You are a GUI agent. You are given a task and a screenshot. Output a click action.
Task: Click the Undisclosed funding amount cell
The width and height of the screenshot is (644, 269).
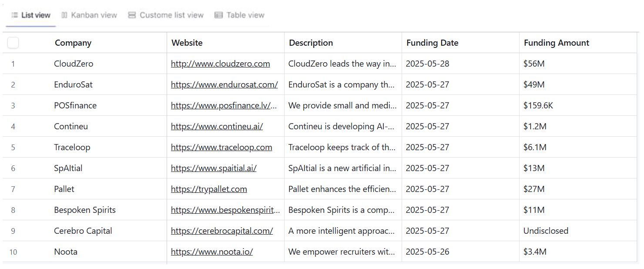(546, 231)
